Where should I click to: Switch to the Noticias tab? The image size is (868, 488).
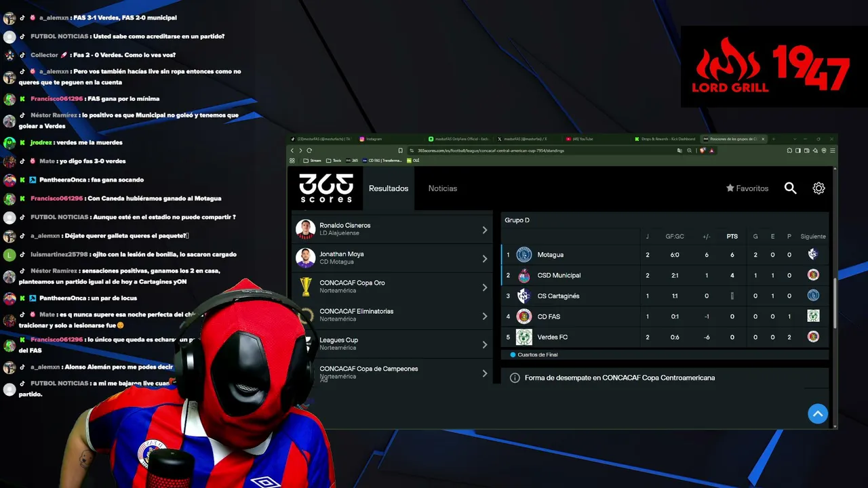(443, 188)
